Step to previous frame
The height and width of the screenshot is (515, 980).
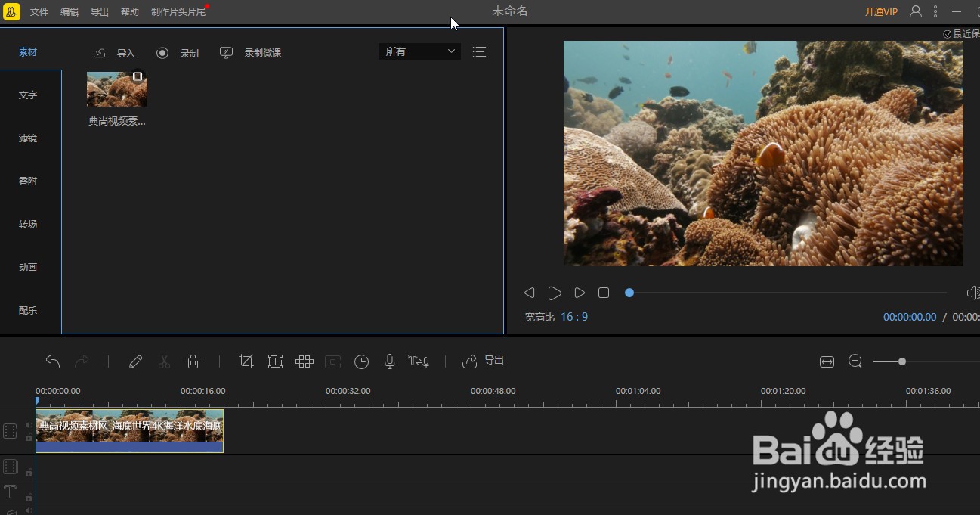530,293
